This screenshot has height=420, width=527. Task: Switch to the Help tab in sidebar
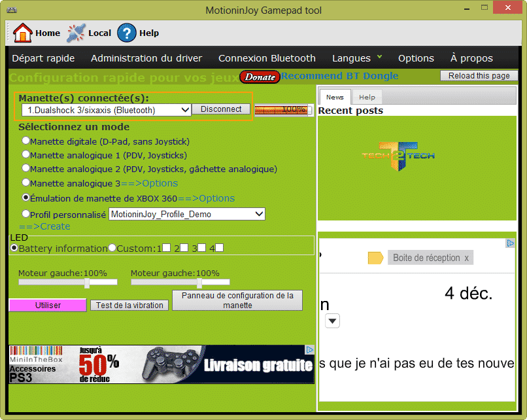click(x=367, y=97)
